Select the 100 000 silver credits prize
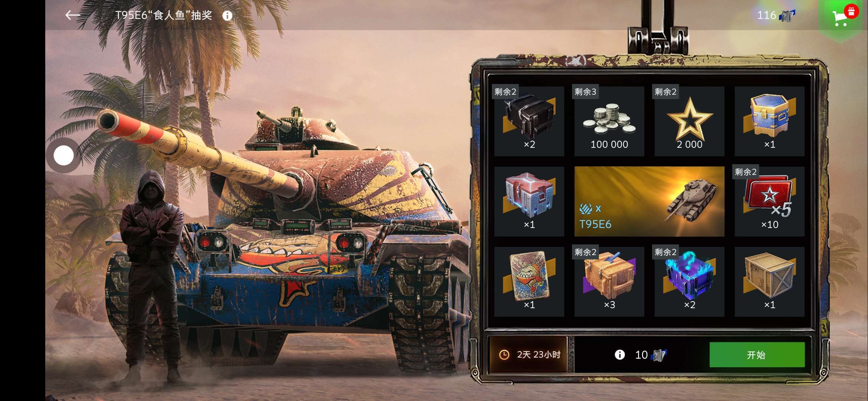This screenshot has width=868, height=401. (609, 121)
